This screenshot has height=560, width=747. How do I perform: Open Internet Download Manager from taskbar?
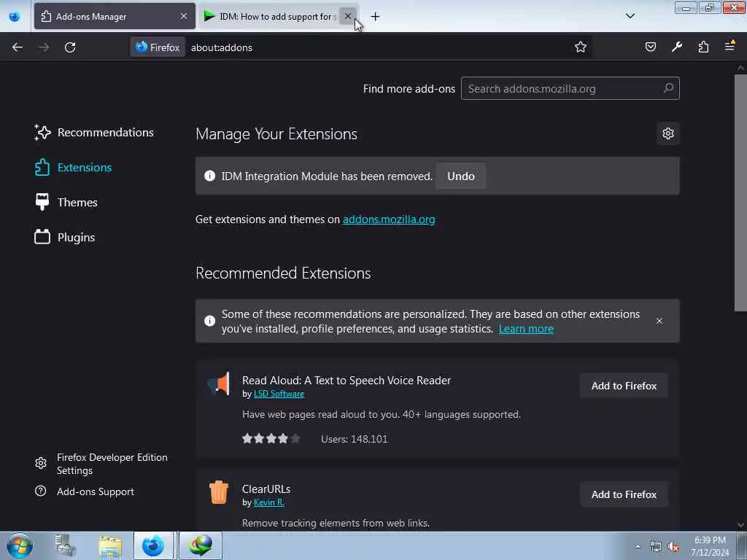pyautogui.click(x=201, y=545)
